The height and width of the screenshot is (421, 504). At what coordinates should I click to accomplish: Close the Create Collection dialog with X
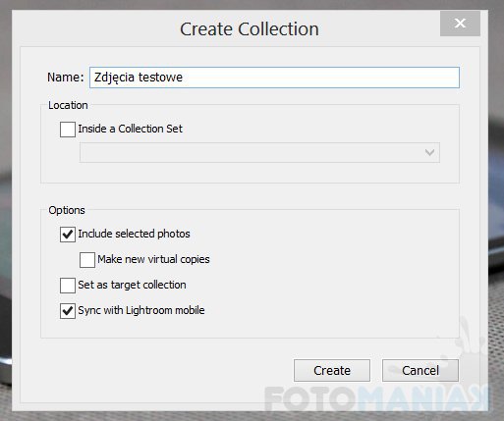point(460,24)
